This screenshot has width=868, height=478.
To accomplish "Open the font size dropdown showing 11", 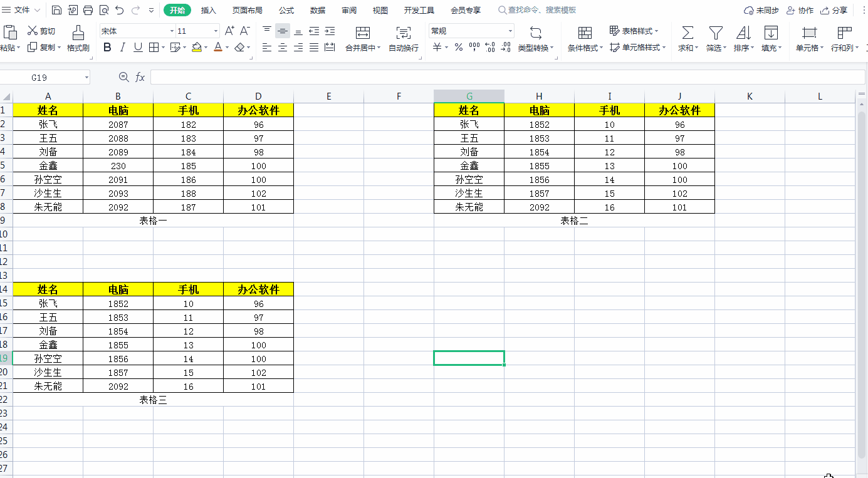I will pos(216,31).
